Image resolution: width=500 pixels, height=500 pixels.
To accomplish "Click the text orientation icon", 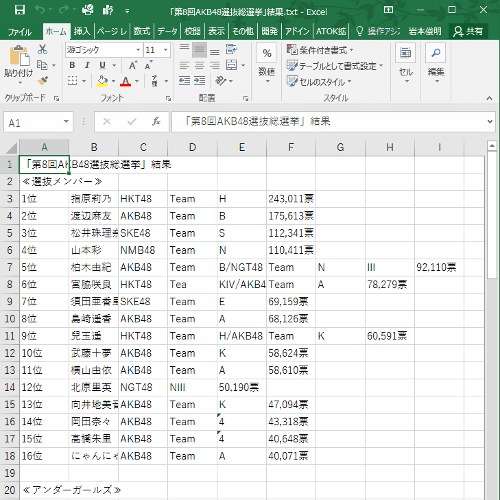I will tap(221, 81).
